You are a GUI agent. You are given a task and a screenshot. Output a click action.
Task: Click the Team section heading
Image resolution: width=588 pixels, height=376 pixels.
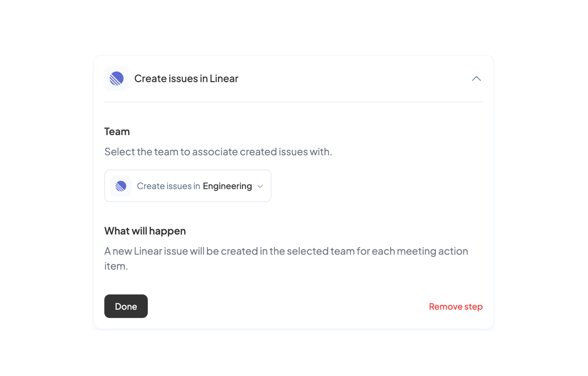tap(117, 131)
